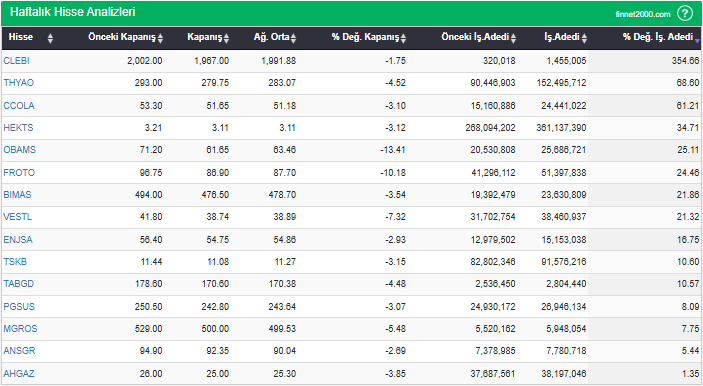Image resolution: width=703 pixels, height=386 pixels.
Task: Sort by Hisse column arrows
Action: (x=50, y=39)
